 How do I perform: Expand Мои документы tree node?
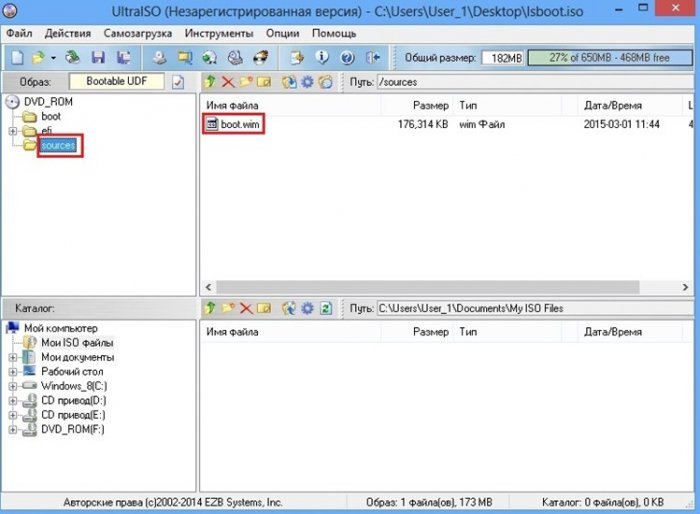pyautogui.click(x=12, y=357)
